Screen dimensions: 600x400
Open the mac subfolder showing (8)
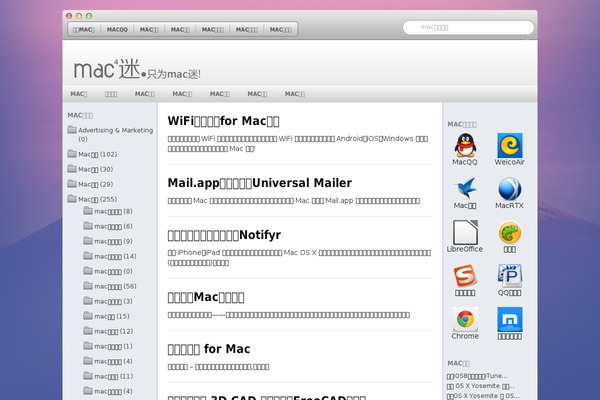tap(108, 211)
